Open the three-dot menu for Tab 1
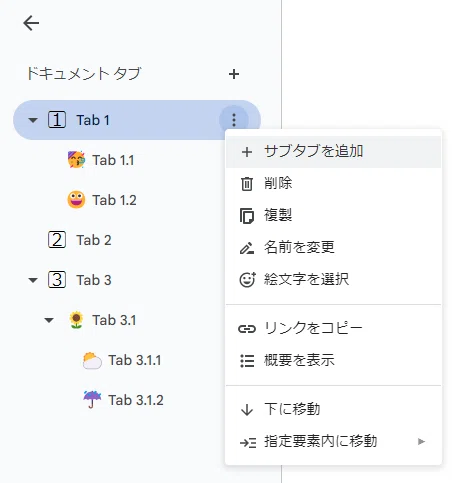472x483 pixels. coord(234,120)
